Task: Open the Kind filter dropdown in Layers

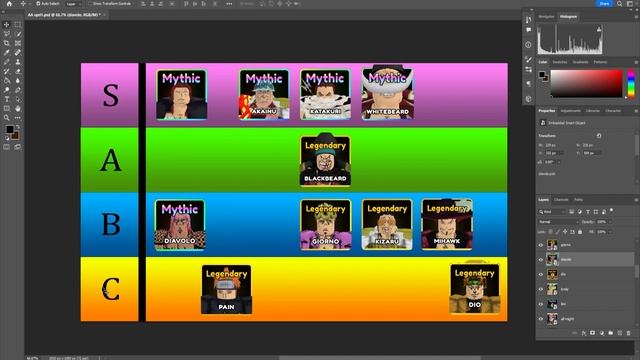Action: click(552, 211)
